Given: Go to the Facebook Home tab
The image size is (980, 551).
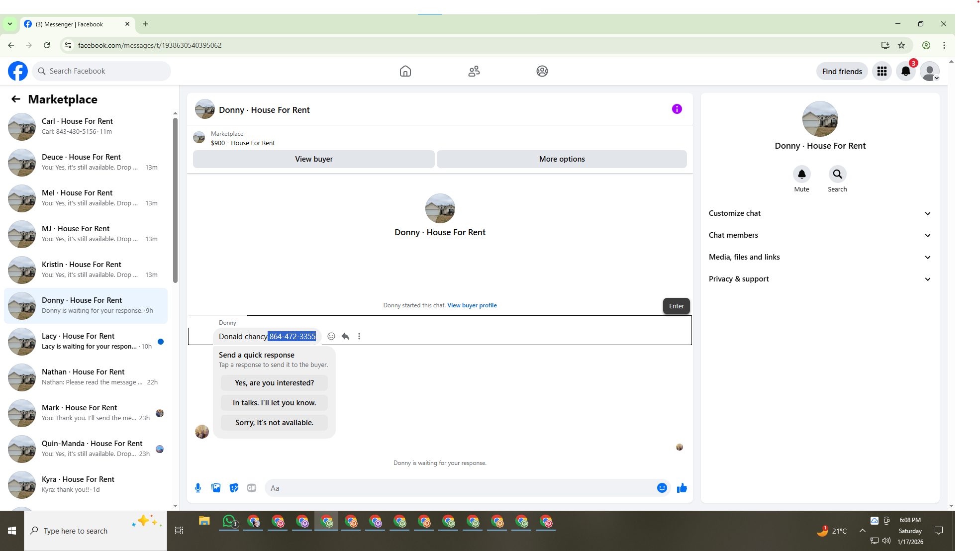Looking at the screenshot, I should [x=405, y=71].
